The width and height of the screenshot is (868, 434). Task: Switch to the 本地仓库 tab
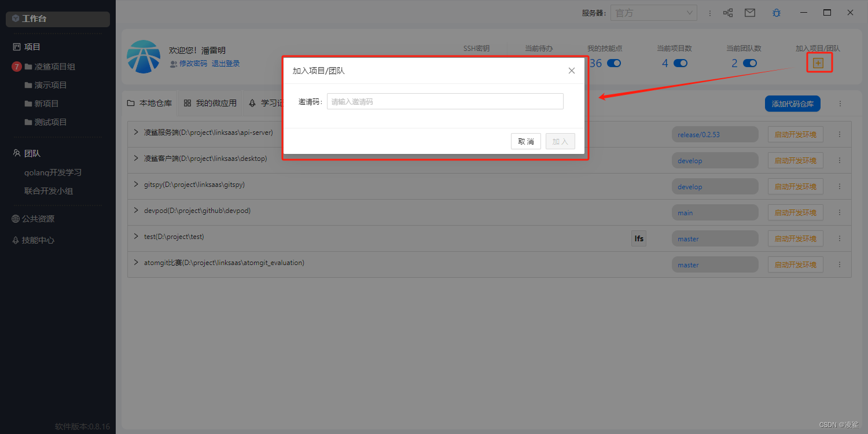point(150,103)
